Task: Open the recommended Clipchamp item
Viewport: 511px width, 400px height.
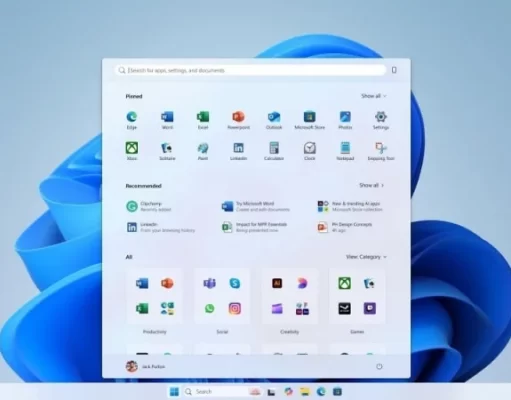Action: 149,206
